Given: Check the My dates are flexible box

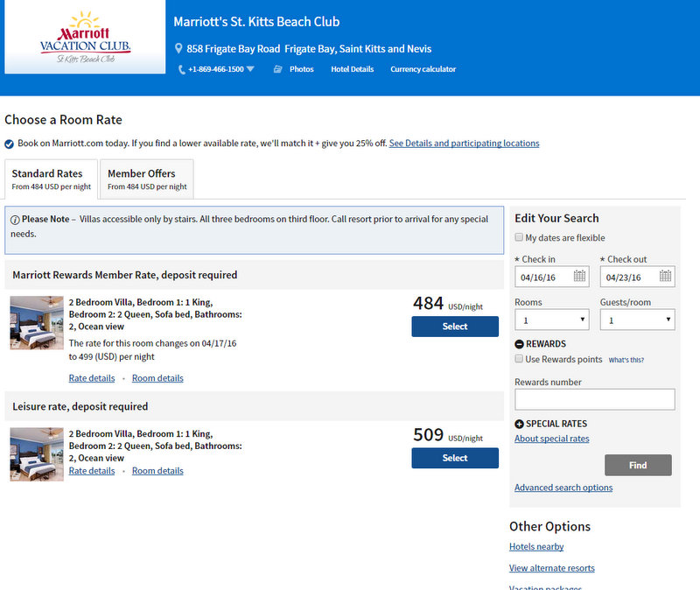Looking at the screenshot, I should coord(519,237).
